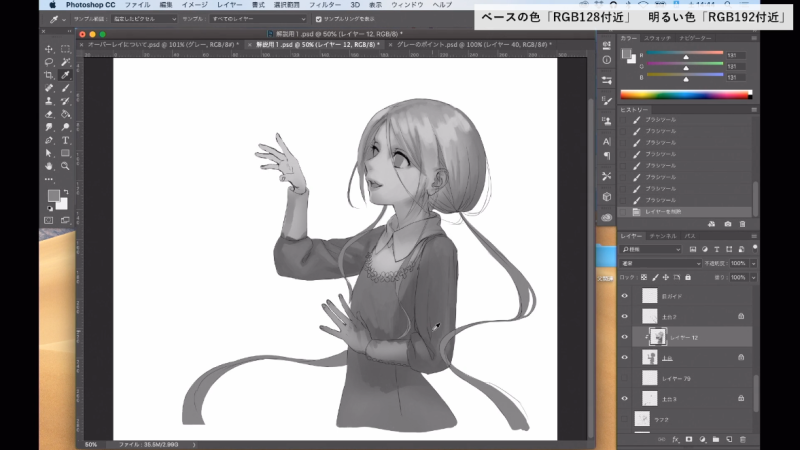Select the Dodge tool
The height and width of the screenshot is (450, 800).
[65, 127]
